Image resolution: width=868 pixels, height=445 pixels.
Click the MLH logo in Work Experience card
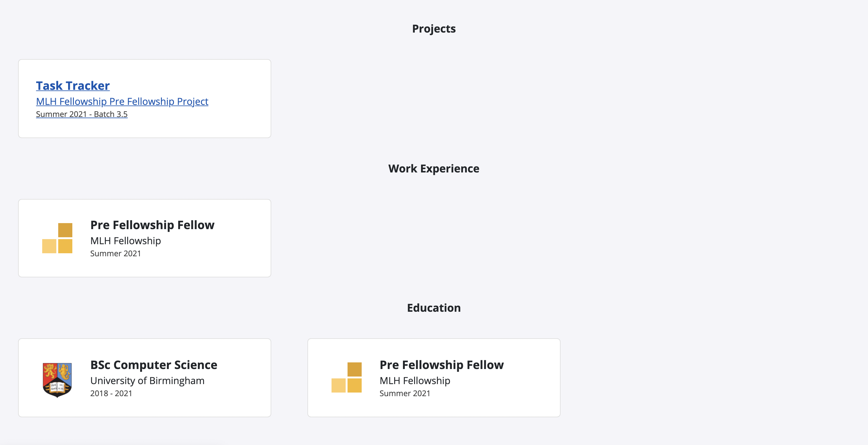coord(57,238)
